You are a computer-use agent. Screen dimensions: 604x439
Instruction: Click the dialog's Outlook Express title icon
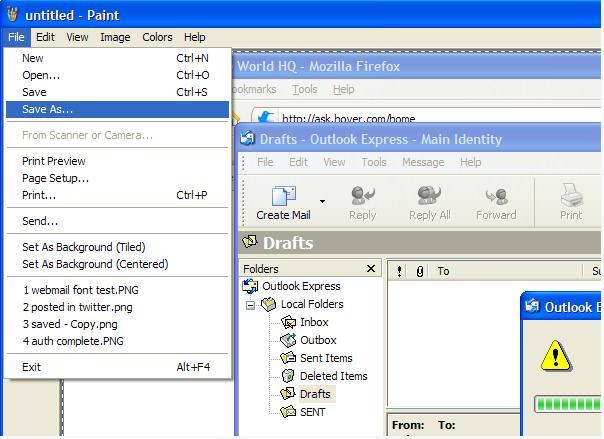click(532, 306)
